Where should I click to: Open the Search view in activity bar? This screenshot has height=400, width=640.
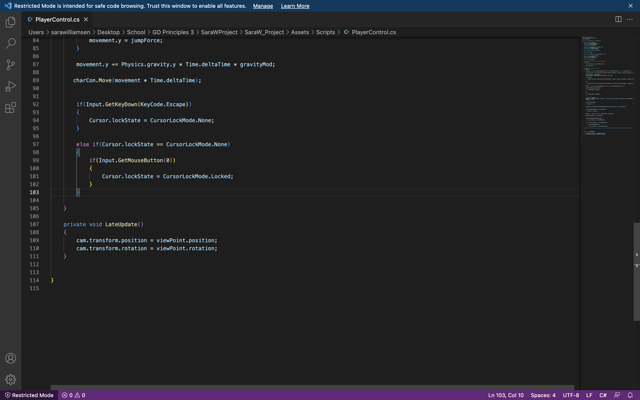pos(11,44)
